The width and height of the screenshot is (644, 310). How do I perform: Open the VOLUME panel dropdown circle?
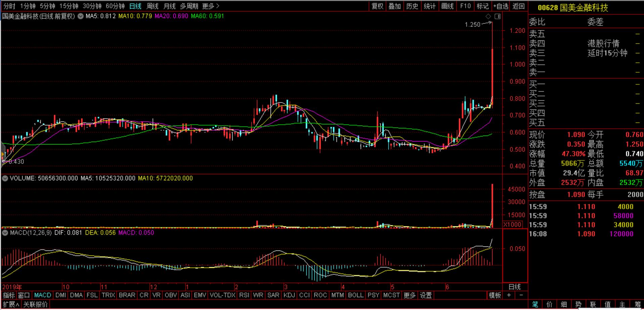(5, 178)
